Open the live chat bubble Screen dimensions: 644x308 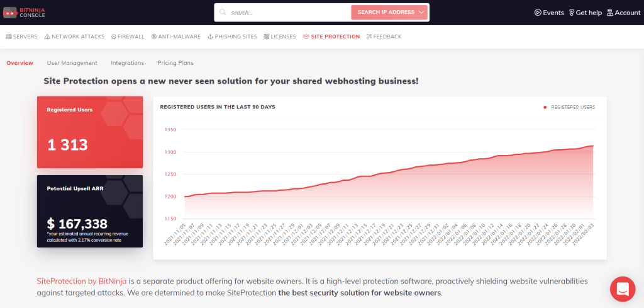point(623,289)
